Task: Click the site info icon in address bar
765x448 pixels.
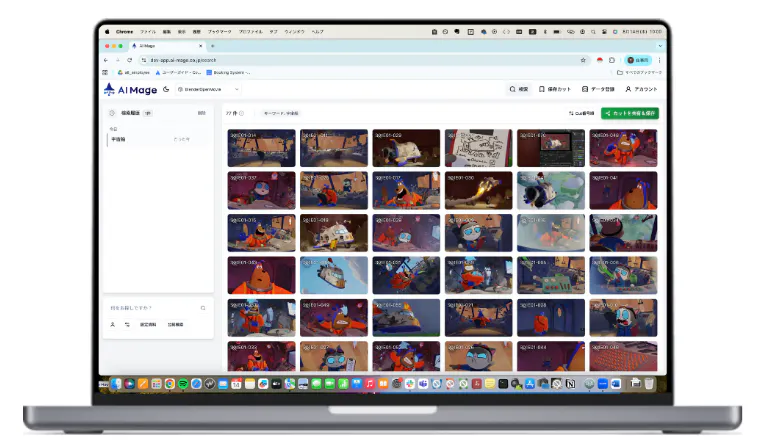Action: 143,60
